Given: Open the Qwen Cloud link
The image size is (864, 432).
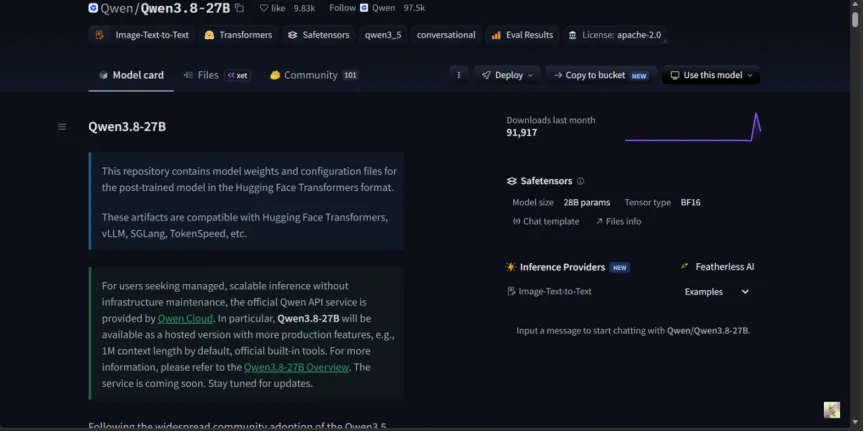Looking at the screenshot, I should pyautogui.click(x=185, y=318).
